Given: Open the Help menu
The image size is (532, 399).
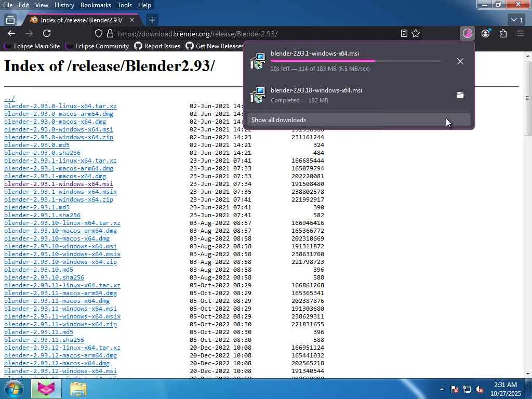Looking at the screenshot, I should (x=144, y=5).
